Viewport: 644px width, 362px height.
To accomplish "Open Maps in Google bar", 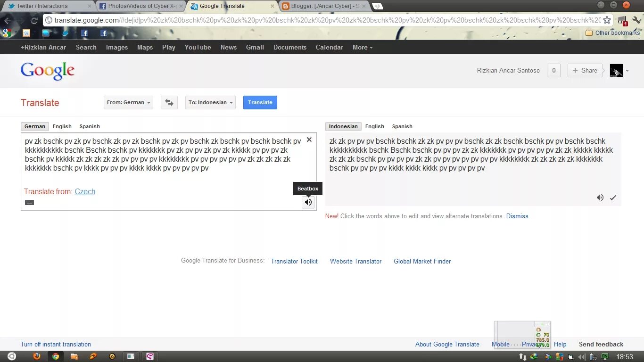I will pyautogui.click(x=145, y=47).
